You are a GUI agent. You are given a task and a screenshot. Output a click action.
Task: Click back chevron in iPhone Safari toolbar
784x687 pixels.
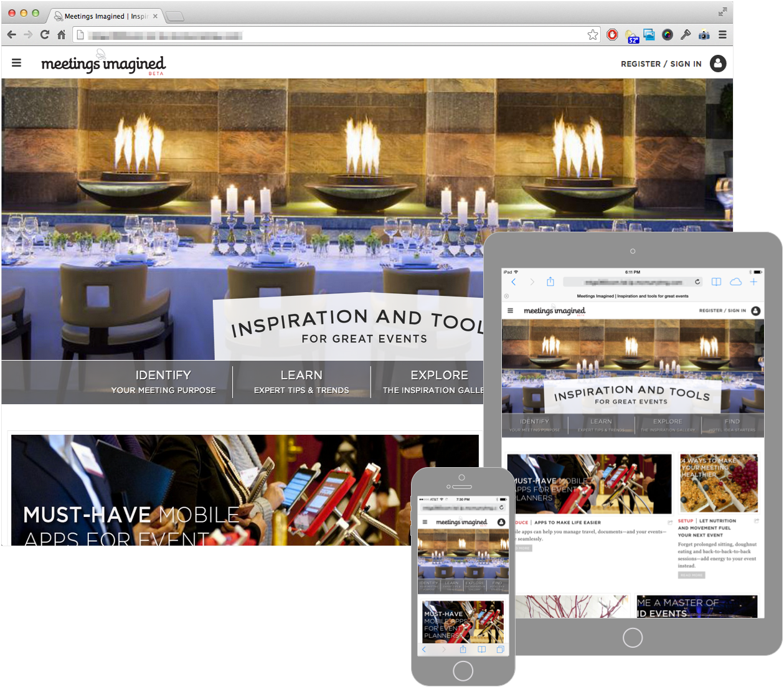pos(424,650)
